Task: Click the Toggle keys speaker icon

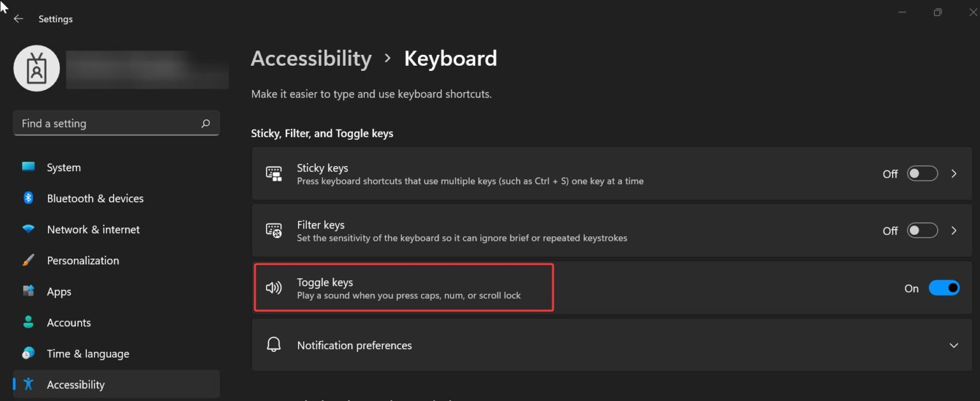Action: coord(274,288)
